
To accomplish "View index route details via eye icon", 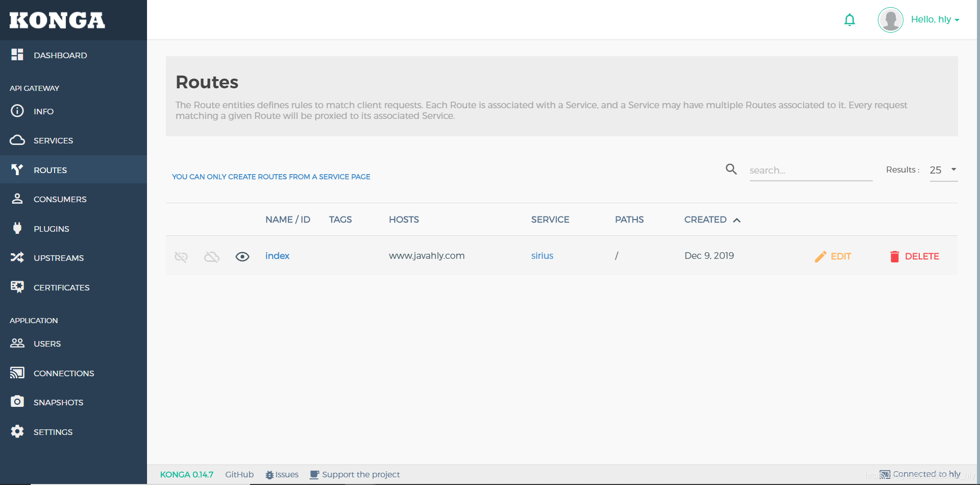I will pos(242,256).
